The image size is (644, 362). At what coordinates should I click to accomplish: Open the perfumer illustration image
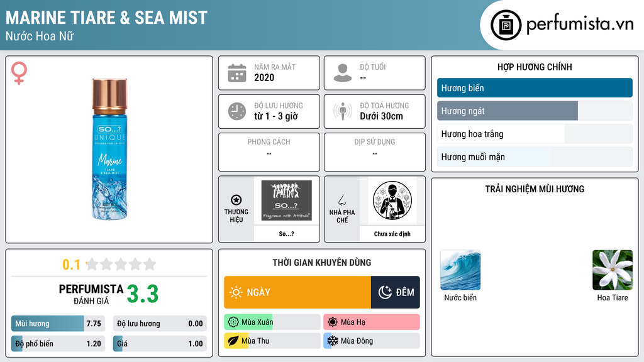coord(392,200)
